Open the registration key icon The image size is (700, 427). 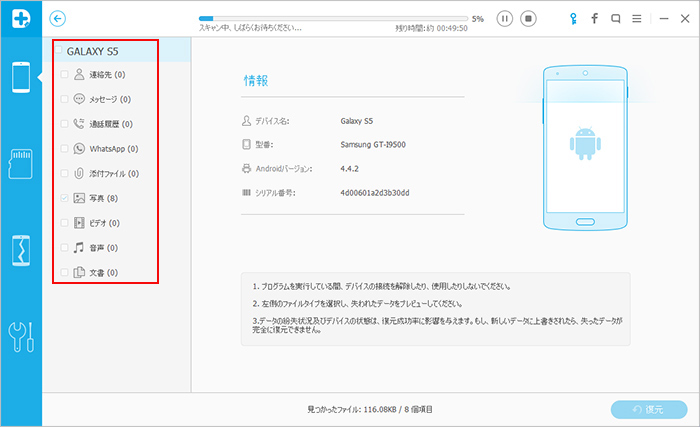pos(573,19)
